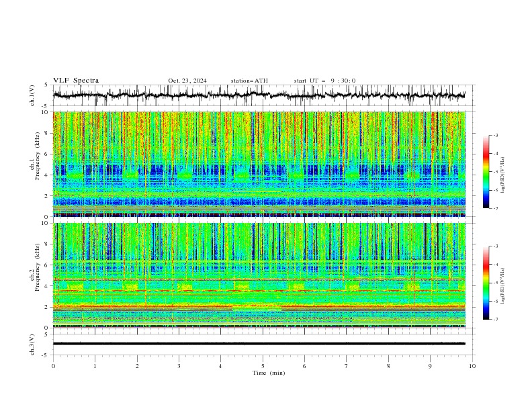The width and height of the screenshot is (532, 411).
Task: Select the ch.2 'Frequency (kHz)' axis label
Action: pos(36,267)
